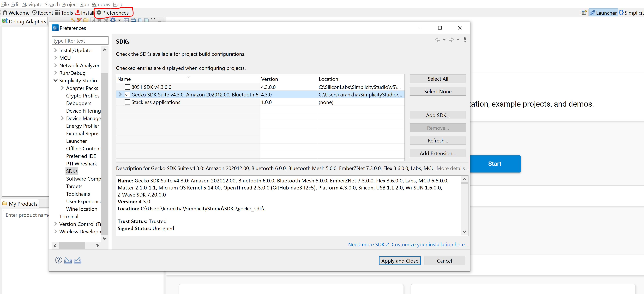The width and height of the screenshot is (644, 294).
Task: Click the Refresh... button
Action: [438, 141]
